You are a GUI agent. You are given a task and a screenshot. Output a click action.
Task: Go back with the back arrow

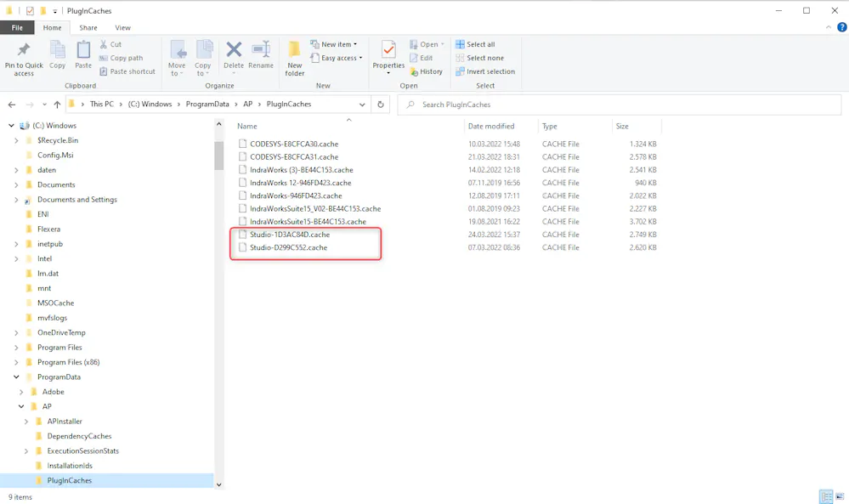click(12, 105)
